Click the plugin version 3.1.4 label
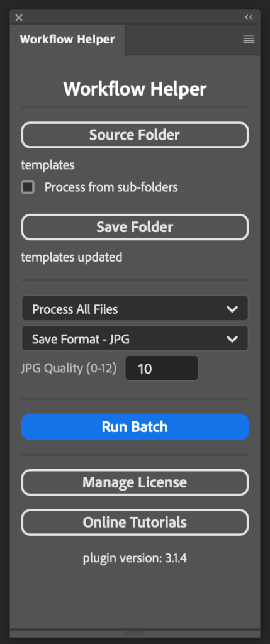 tap(135, 558)
